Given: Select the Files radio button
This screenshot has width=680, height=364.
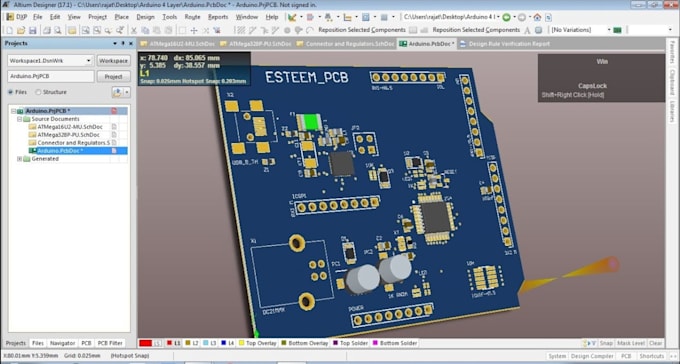Looking at the screenshot, I should 10,92.
